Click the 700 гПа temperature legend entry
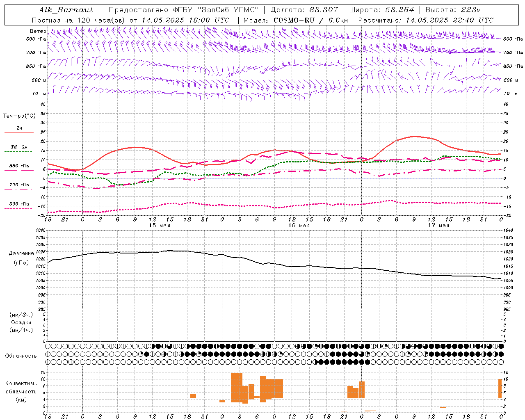 19,185
